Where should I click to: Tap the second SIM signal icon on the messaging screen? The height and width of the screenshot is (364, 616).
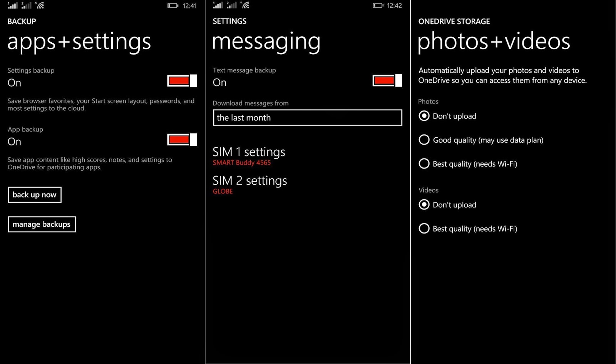(231, 5)
